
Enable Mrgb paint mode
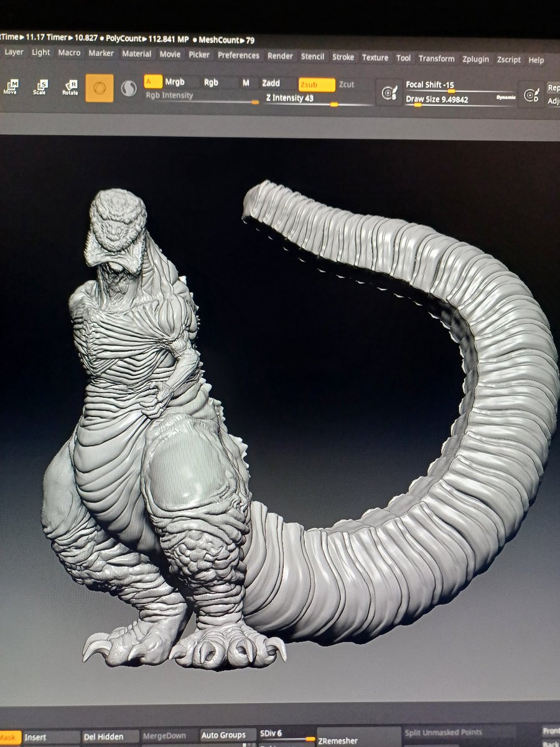pos(182,82)
